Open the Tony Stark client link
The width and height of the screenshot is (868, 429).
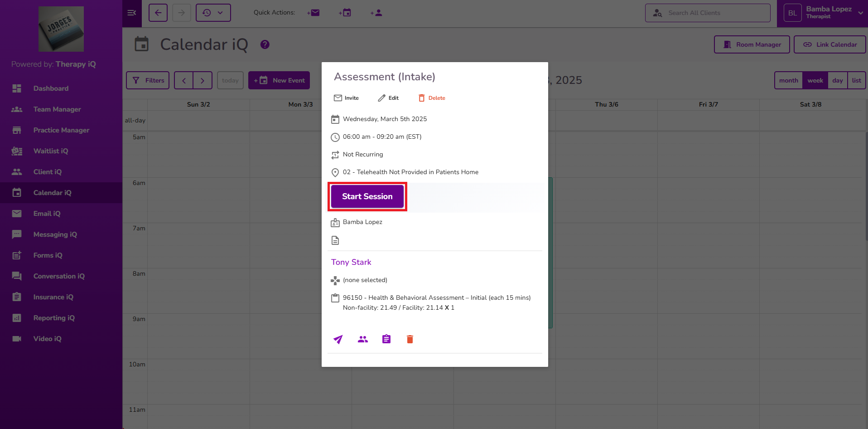[x=351, y=262]
